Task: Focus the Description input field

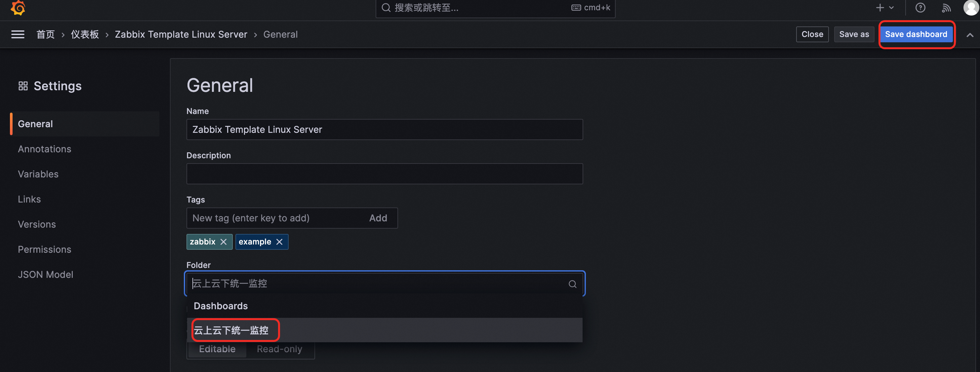Action: click(385, 174)
